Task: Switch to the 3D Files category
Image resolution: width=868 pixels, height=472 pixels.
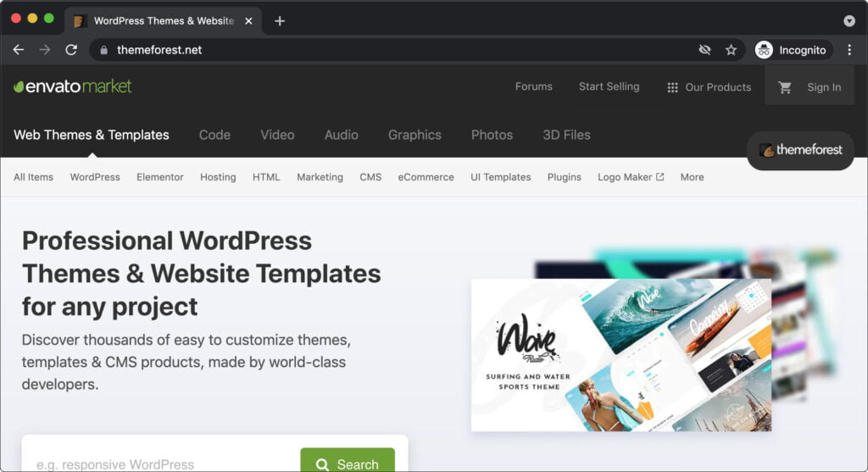Action: [x=566, y=135]
